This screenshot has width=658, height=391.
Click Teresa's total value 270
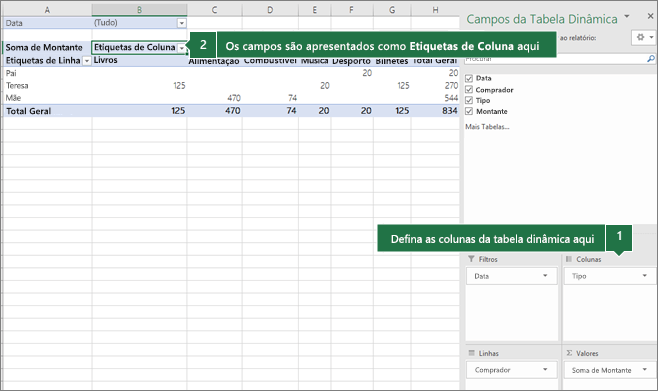[x=451, y=86]
